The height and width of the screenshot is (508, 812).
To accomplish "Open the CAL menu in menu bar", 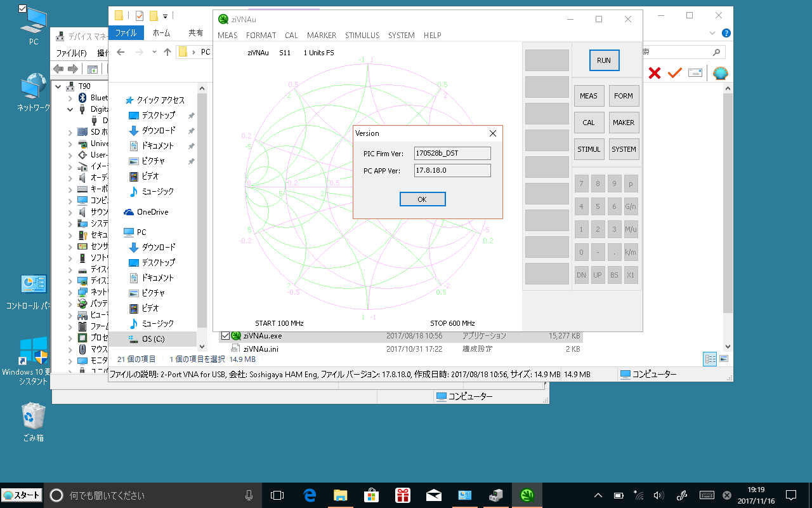I will click(x=291, y=36).
